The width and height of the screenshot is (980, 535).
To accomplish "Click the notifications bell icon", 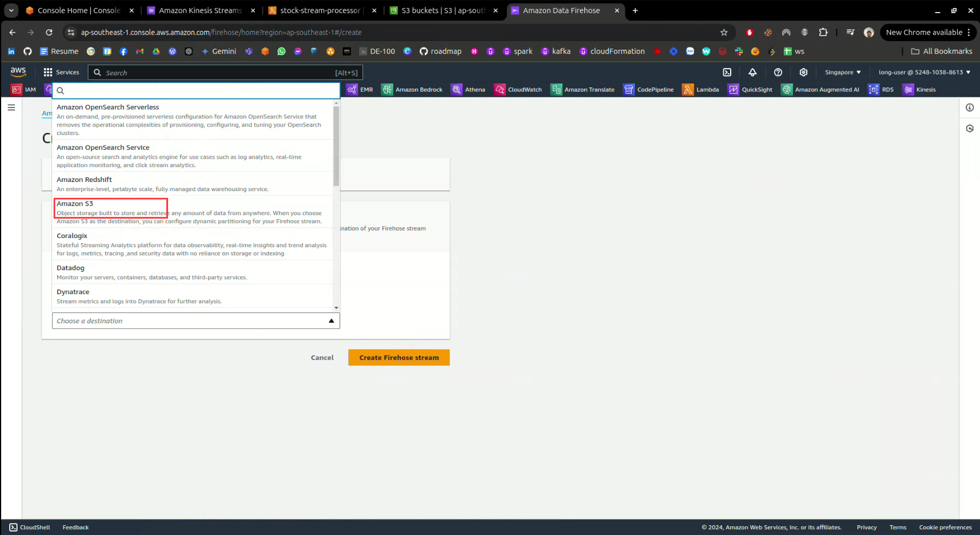I will coord(752,72).
